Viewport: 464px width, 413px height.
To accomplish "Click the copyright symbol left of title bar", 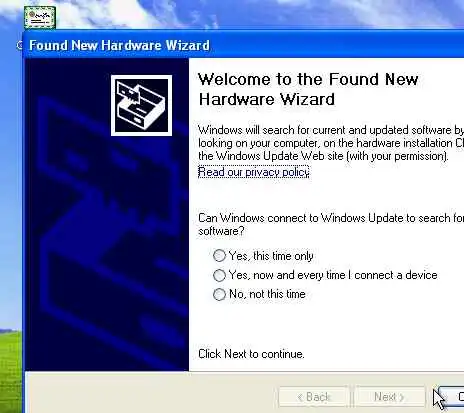I will (x=19, y=45).
